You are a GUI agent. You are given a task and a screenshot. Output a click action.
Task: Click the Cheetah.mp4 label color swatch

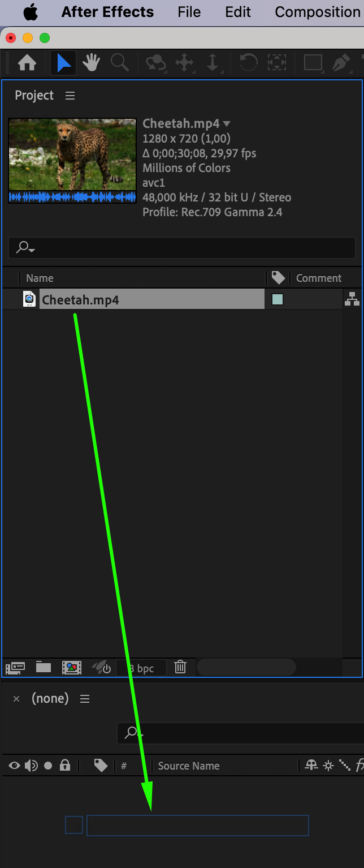tap(278, 299)
